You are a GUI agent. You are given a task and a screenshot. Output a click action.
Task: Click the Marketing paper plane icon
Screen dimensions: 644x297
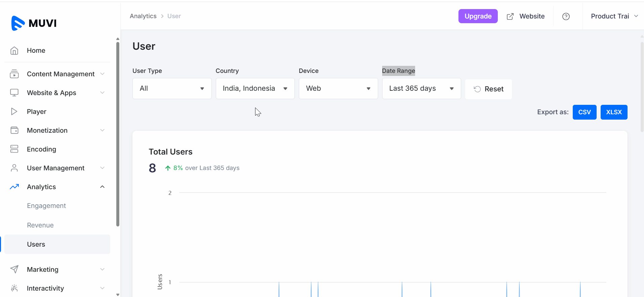14,269
